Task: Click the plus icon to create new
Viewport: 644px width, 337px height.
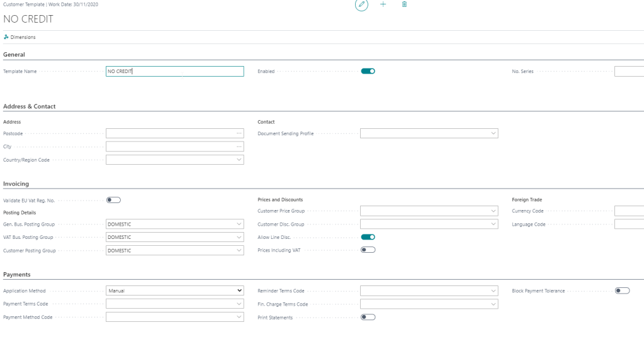Action: (383, 4)
